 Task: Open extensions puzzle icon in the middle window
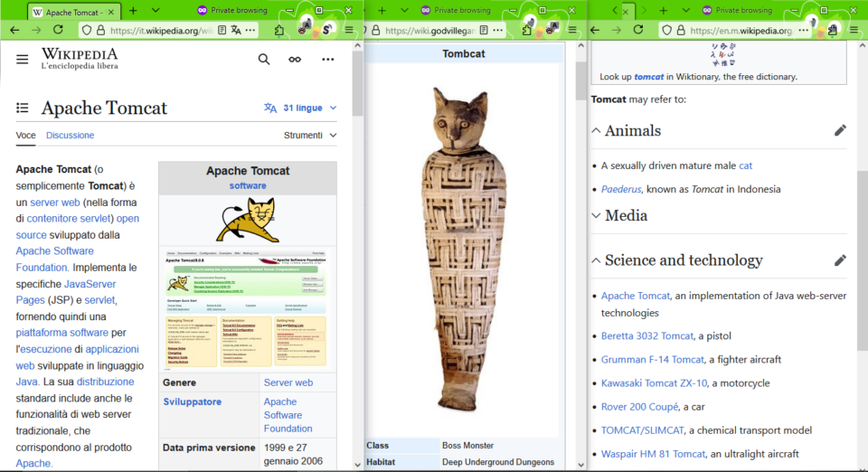pyautogui.click(x=526, y=30)
